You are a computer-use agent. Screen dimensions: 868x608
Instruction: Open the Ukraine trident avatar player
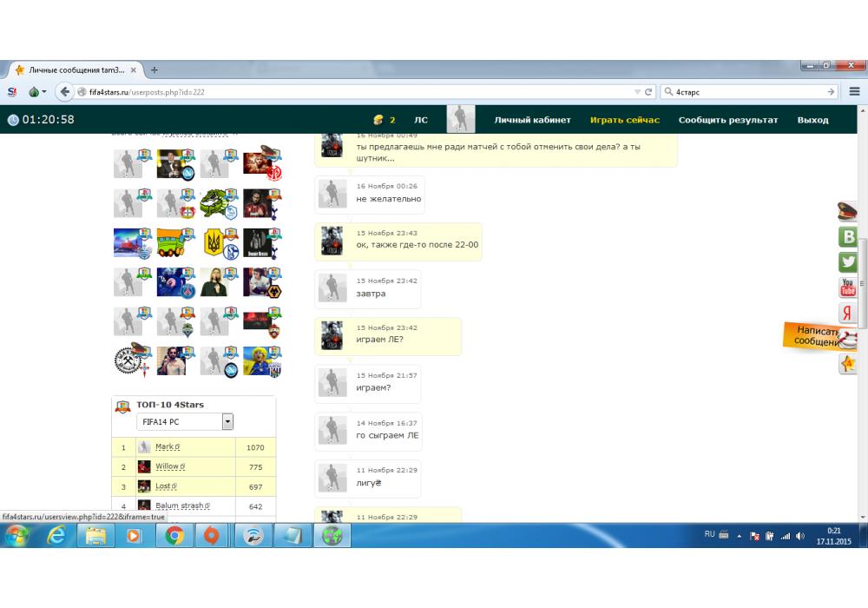pyautogui.click(x=214, y=243)
